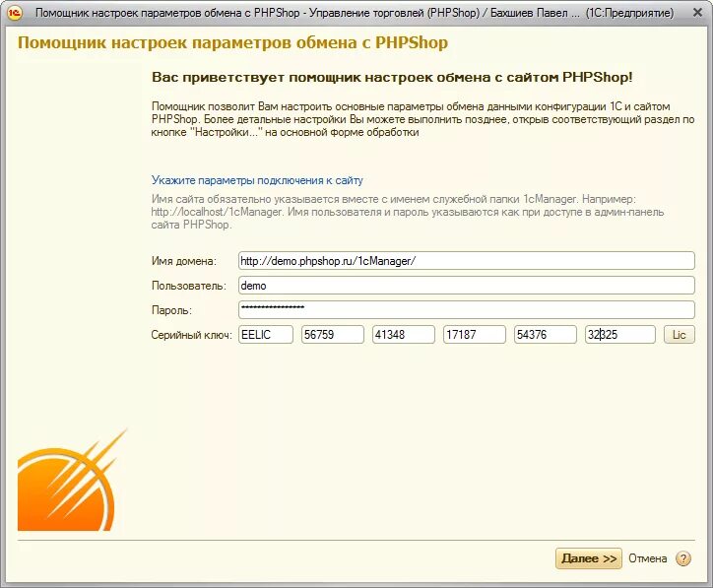This screenshot has height=588, width=713.
Task: Select the serial key field with 41348
Action: point(404,335)
